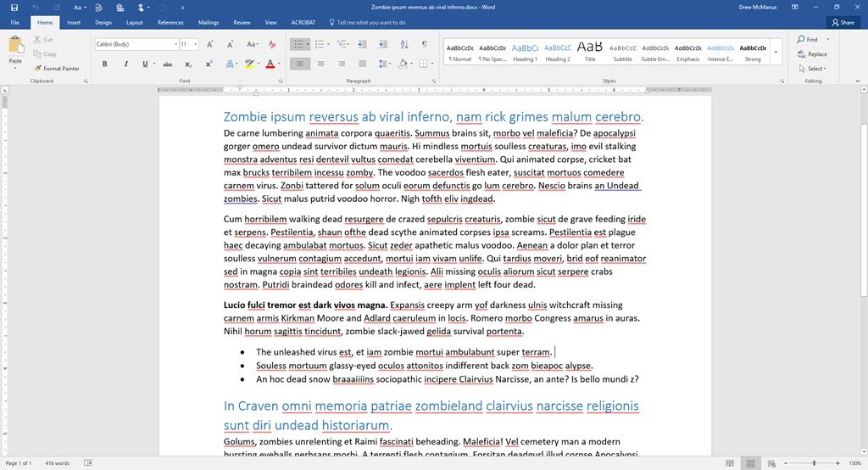This screenshot has height=470, width=868.
Task: Toggle align right paragraph setting
Action: 342,64
